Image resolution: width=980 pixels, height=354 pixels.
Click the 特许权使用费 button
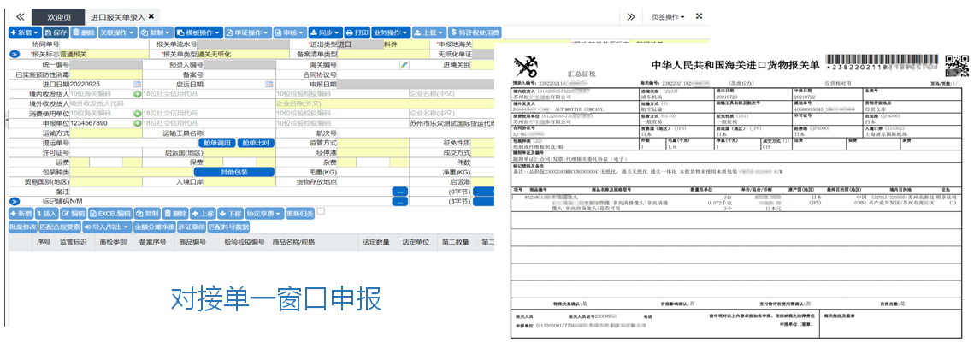pyautogui.click(x=475, y=32)
